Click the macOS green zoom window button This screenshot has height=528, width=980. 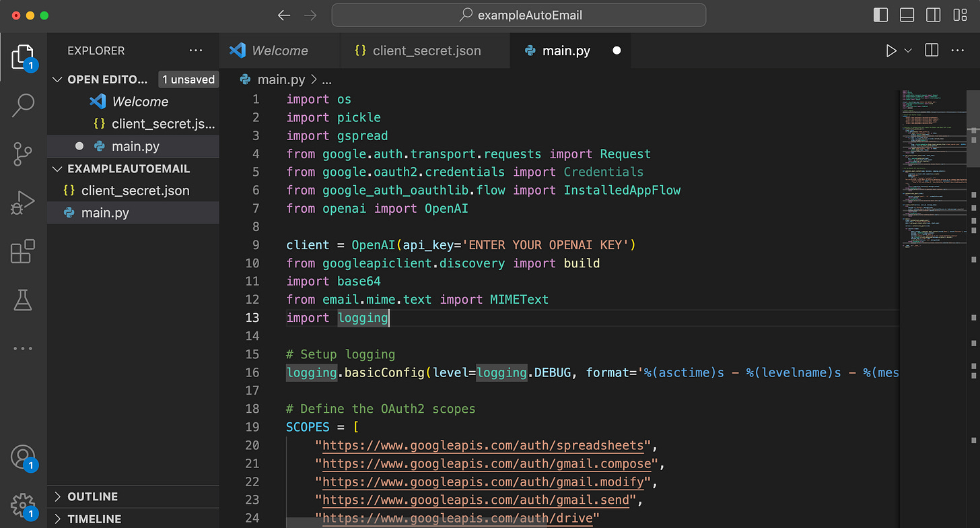(44, 15)
